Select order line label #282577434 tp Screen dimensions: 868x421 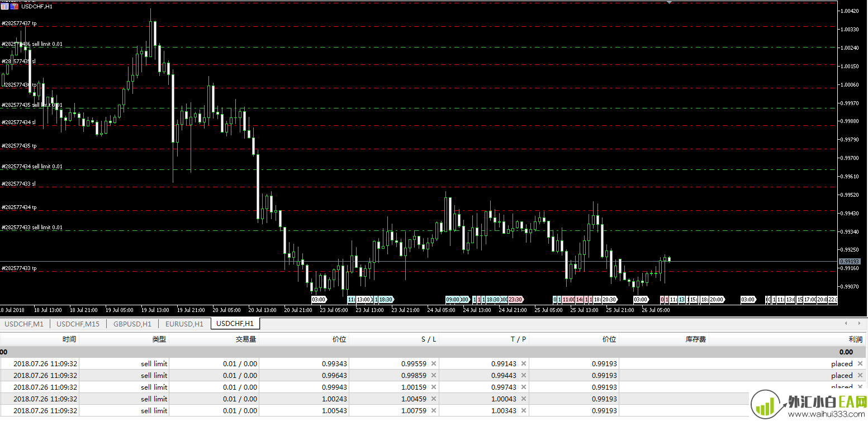19,207
